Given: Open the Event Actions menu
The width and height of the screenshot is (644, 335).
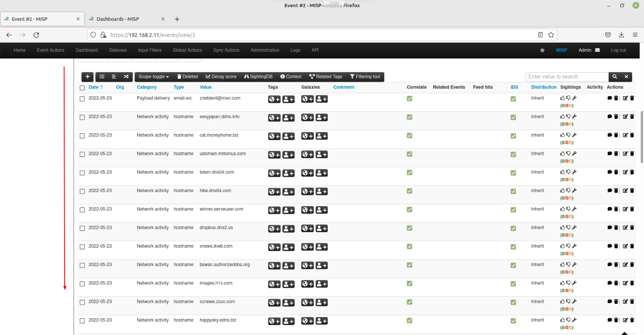Looking at the screenshot, I should [50, 50].
